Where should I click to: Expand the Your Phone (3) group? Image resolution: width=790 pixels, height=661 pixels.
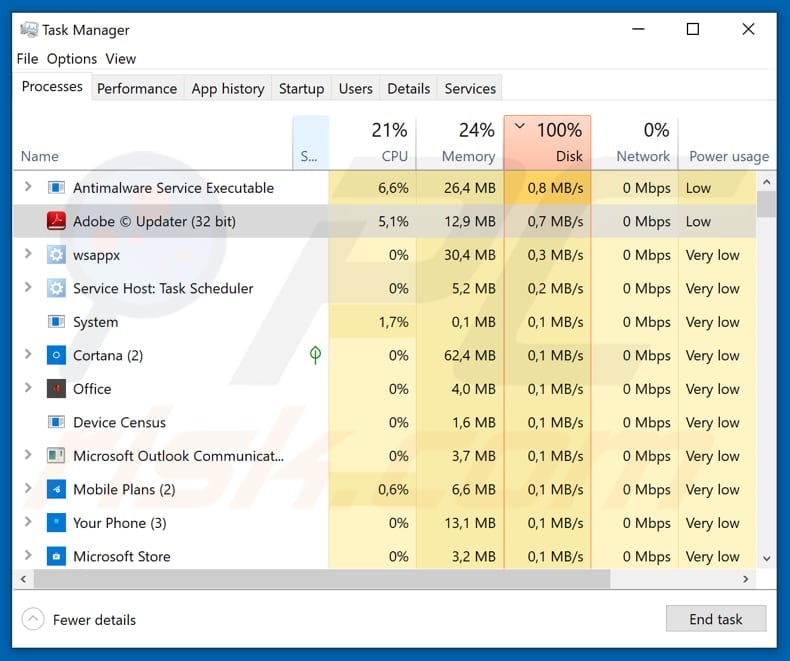pos(28,522)
